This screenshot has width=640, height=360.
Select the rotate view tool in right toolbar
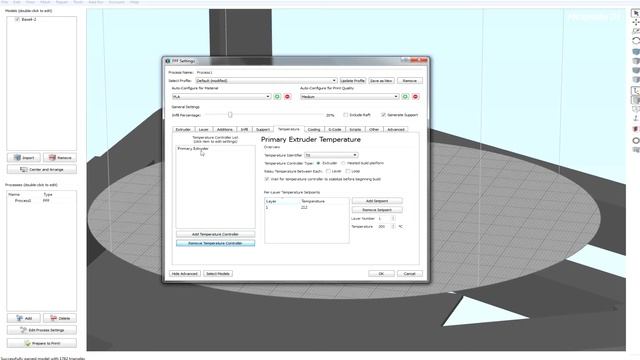(x=636, y=41)
